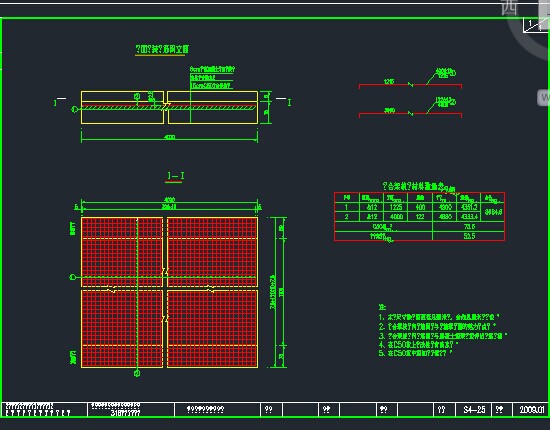Click the date 2009.01 in title block

click(532, 409)
